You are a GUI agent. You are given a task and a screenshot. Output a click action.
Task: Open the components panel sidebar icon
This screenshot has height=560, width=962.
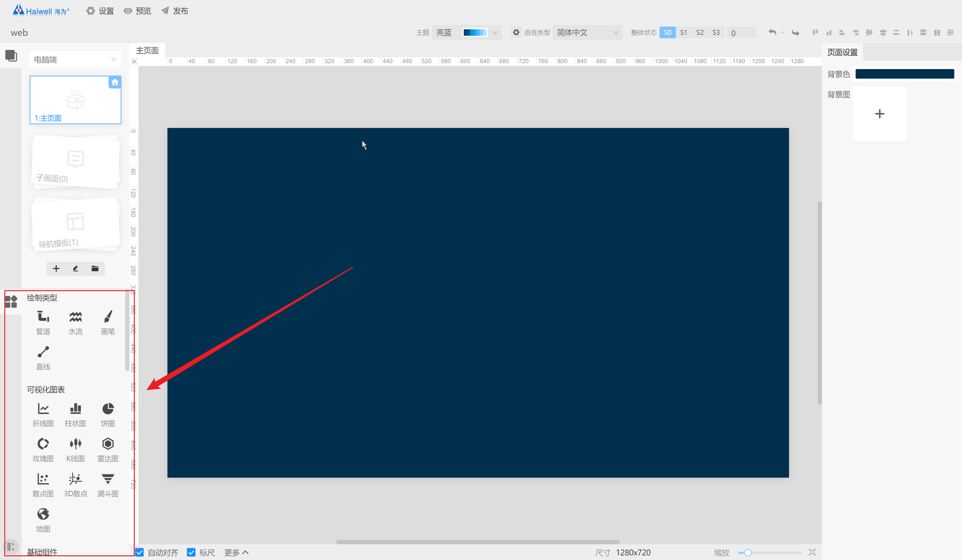(x=11, y=302)
